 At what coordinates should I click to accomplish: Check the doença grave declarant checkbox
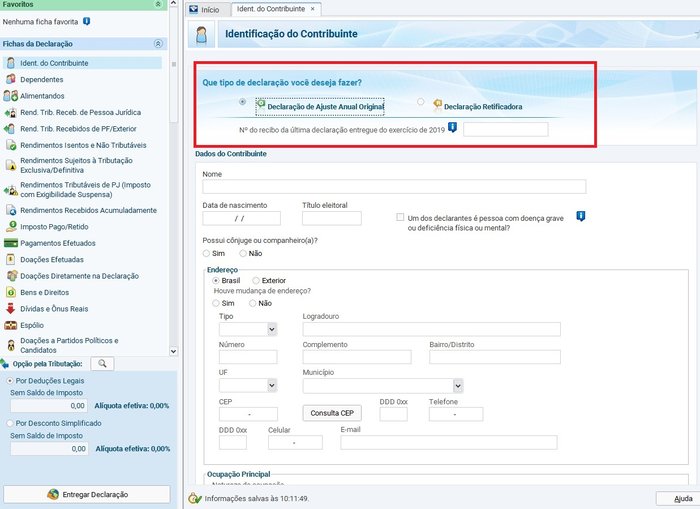[400, 217]
